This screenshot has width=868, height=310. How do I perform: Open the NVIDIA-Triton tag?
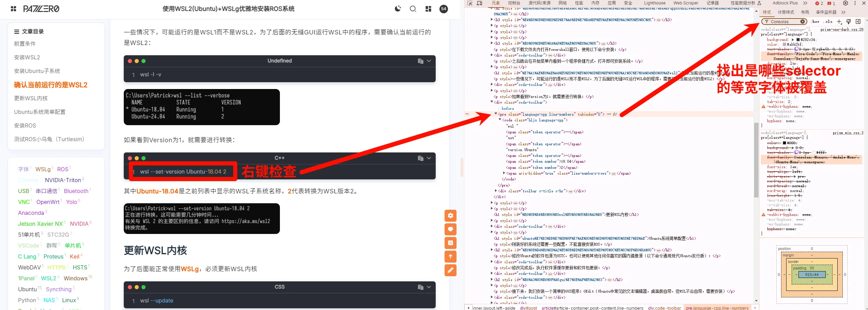point(63,180)
